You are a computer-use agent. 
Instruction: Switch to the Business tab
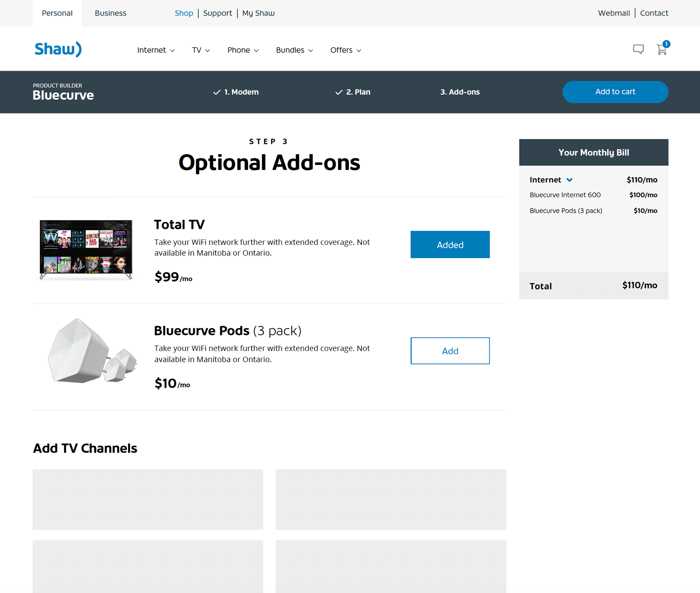click(110, 13)
